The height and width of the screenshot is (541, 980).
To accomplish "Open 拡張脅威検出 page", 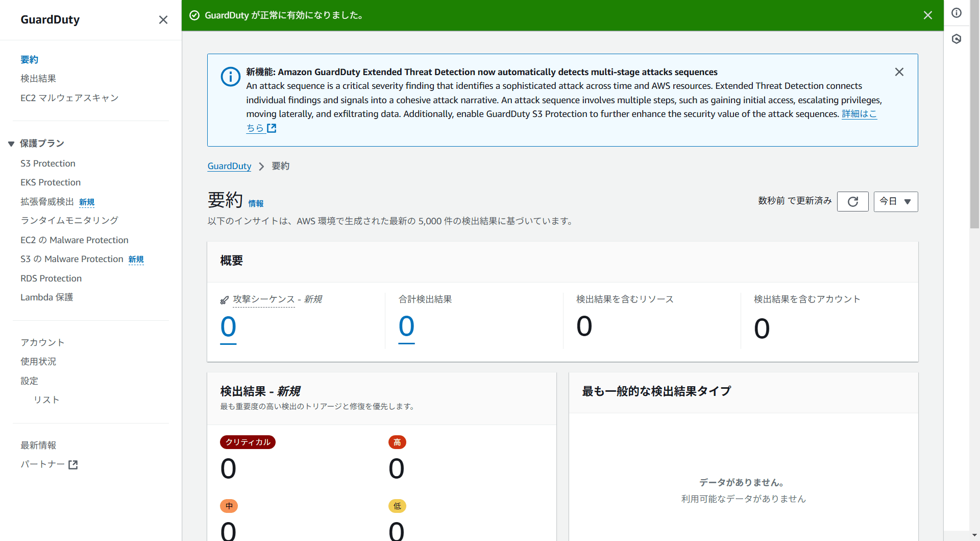I will pos(47,202).
